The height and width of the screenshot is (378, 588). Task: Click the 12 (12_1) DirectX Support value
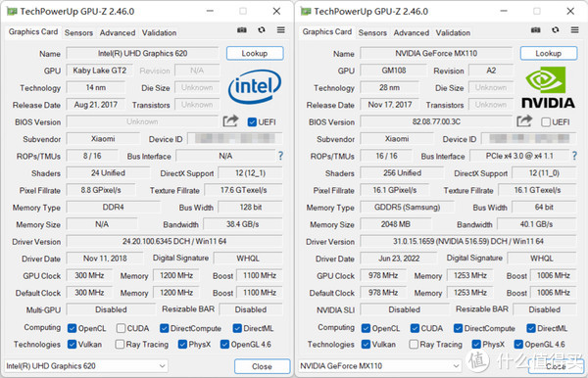[x=250, y=173]
